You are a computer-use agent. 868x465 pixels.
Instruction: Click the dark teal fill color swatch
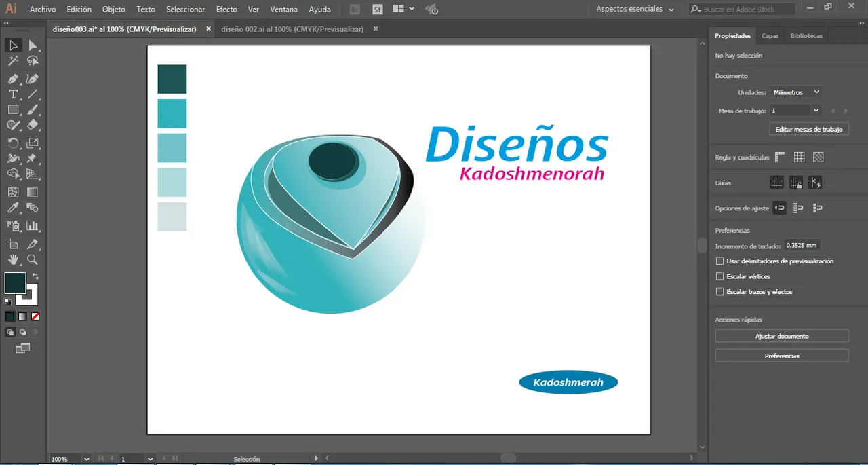(x=15, y=283)
